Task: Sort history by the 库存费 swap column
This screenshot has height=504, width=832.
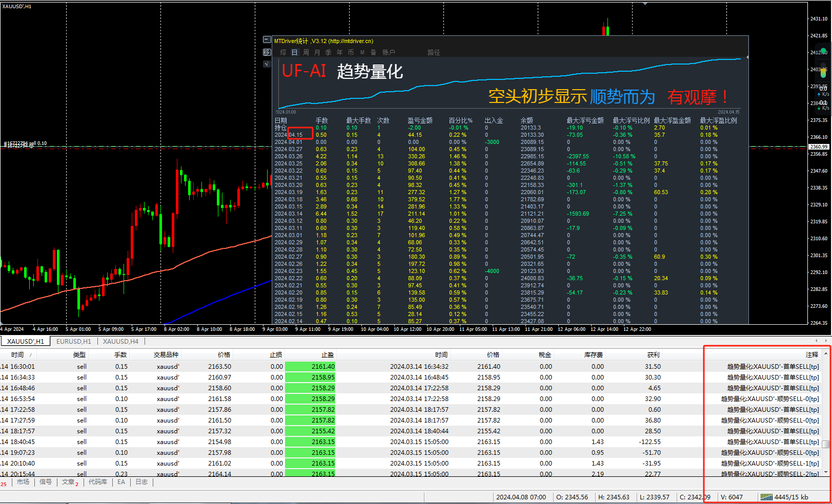Action: click(x=594, y=354)
